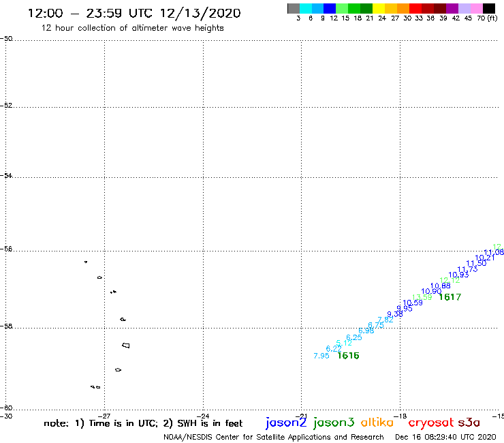Viewport: 504px width, 443px height.
Task: Click the wave height value 9.38
Action: coord(395,314)
